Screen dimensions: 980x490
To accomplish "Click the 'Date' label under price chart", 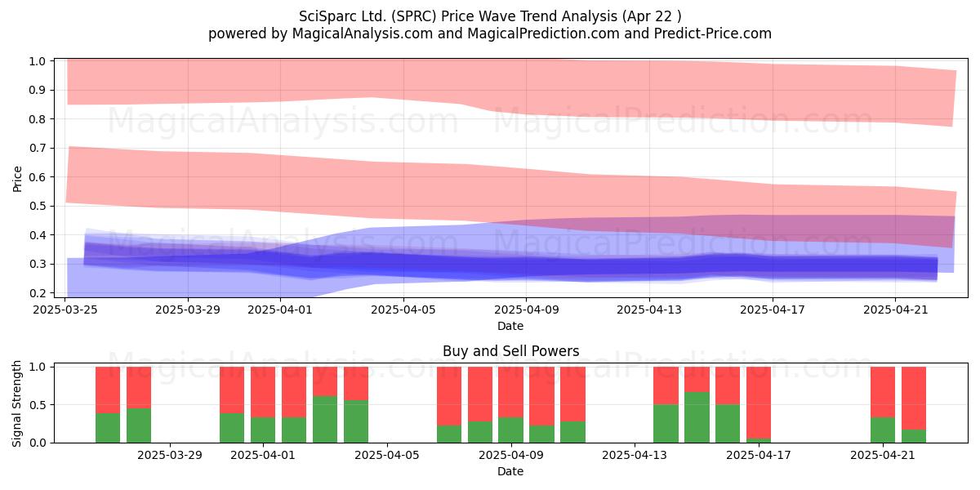I will pos(510,326).
